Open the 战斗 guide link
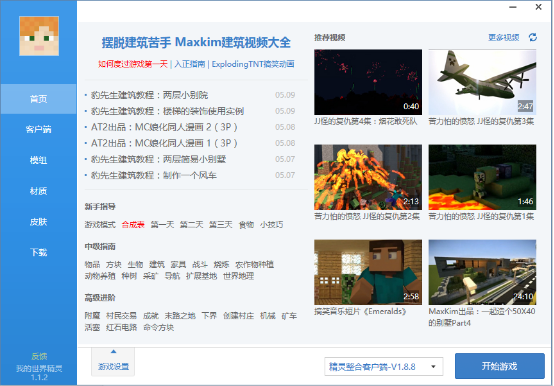Image resolution: width=554 pixels, height=386 pixels. [x=200, y=265]
